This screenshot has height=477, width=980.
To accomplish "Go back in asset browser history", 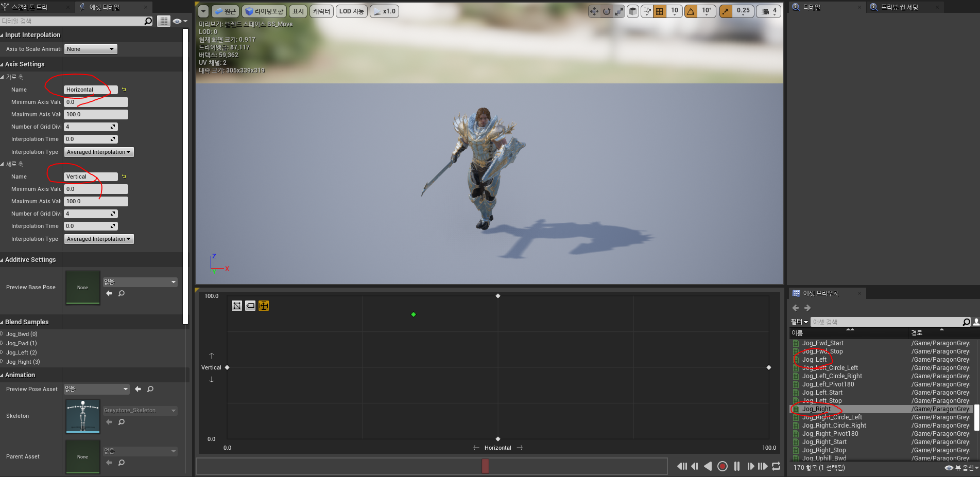I will tap(796, 308).
